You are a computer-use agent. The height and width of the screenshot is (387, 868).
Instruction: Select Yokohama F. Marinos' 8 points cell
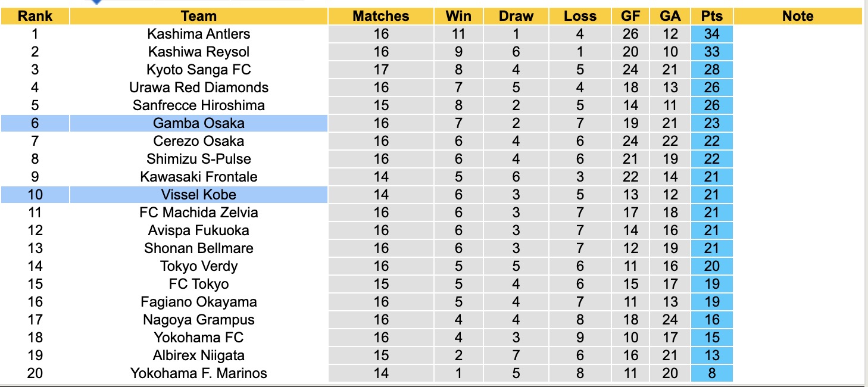711,373
